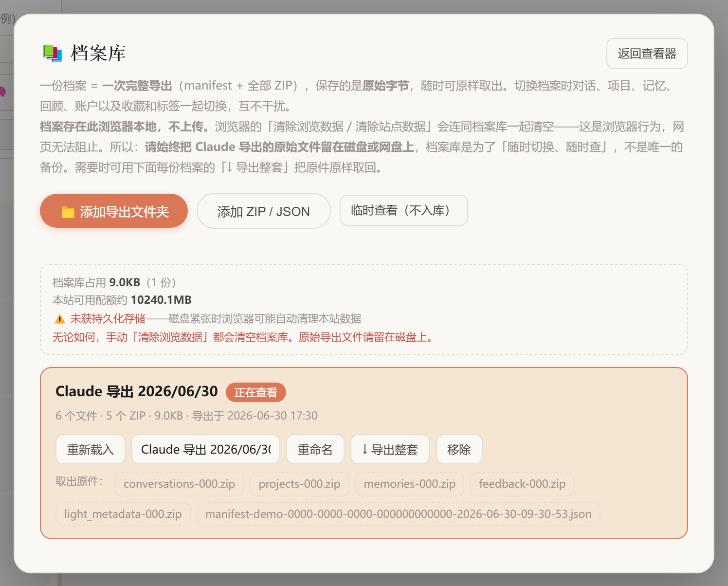Image resolution: width=728 pixels, height=586 pixels.
Task: Click the warning triangle icon beside 未获持久化存储
Action: click(x=59, y=319)
